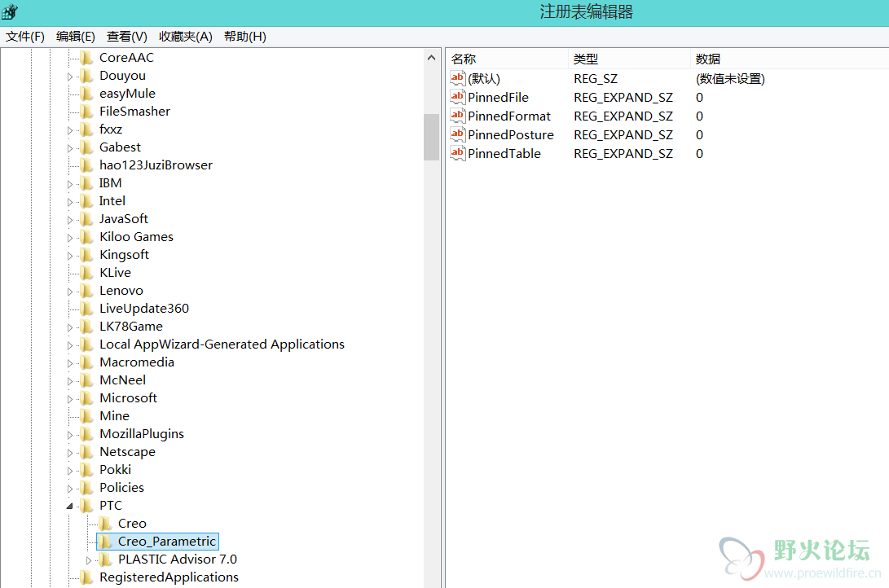Click PinnedPosture's REG_EXPAND_SZ type cell
The height and width of the screenshot is (588, 889).
pos(623,135)
